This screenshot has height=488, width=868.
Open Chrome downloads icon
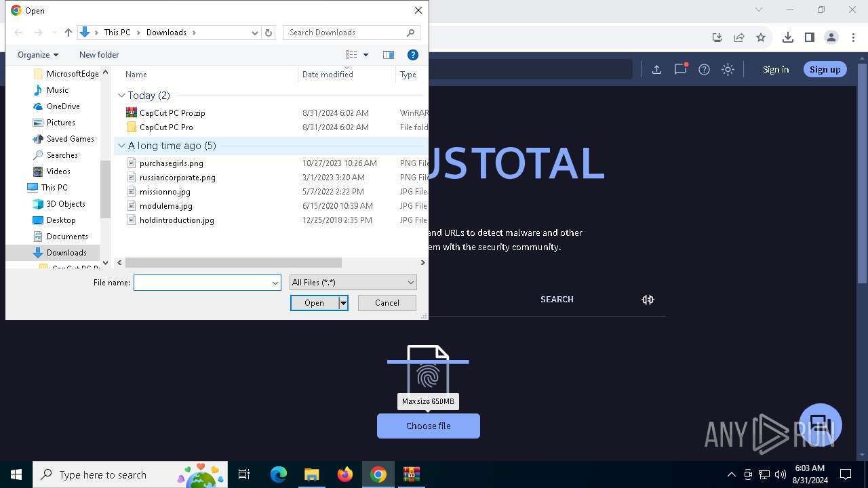788,37
